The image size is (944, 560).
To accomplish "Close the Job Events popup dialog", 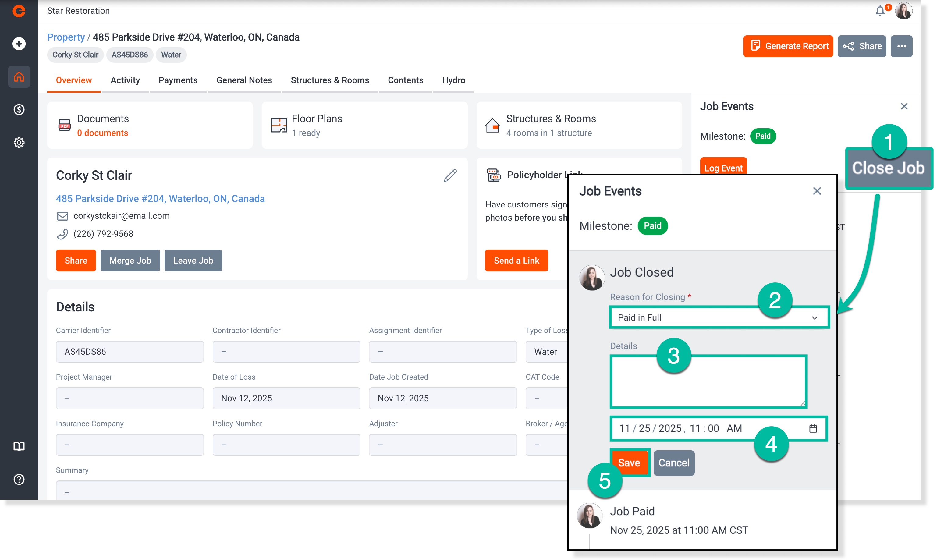I will (817, 191).
